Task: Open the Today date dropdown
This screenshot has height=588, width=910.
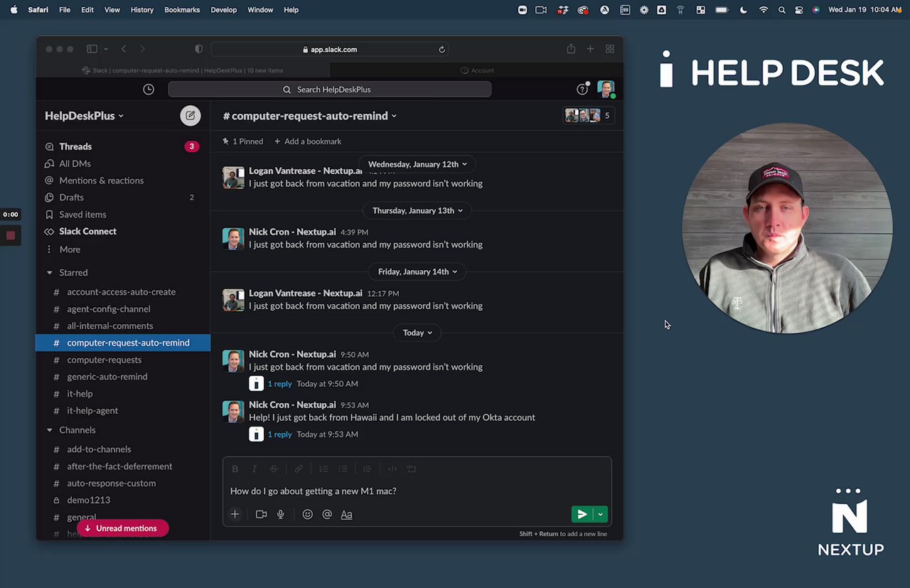Action: pos(417,333)
